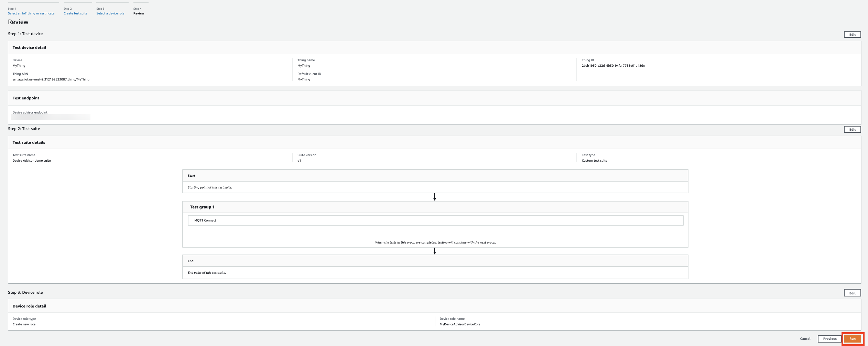The image size is (868, 346).
Task: Click the arrow between Test group 1 and End
Action: (x=434, y=251)
